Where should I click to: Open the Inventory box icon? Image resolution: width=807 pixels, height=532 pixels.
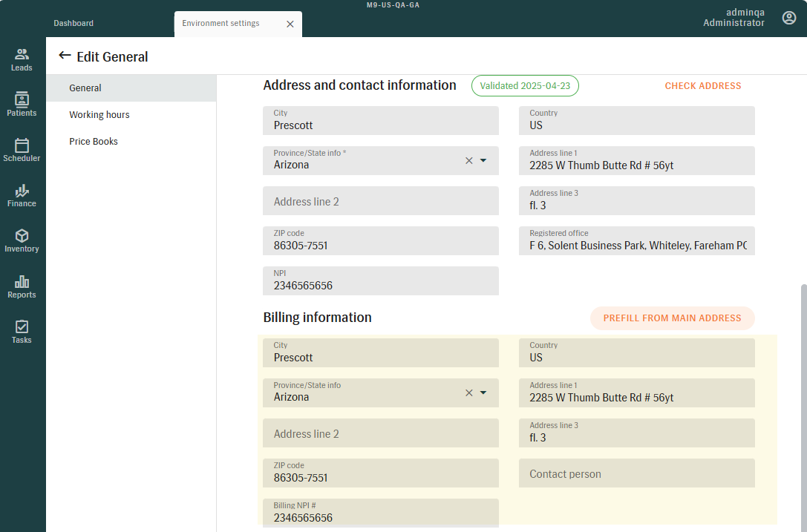click(22, 236)
